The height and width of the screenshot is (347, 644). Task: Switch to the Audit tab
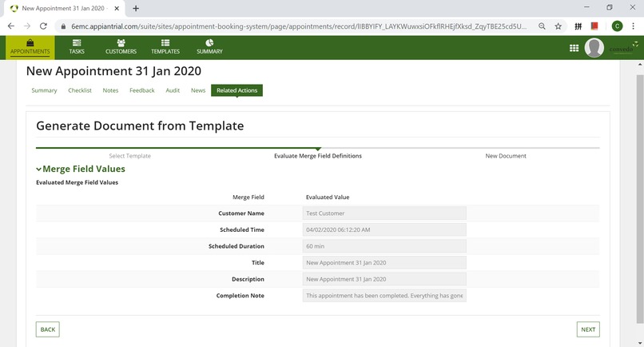coord(173,90)
